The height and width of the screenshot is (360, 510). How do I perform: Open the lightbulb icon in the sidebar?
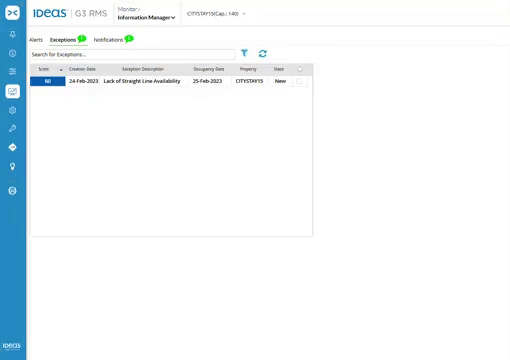(13, 166)
